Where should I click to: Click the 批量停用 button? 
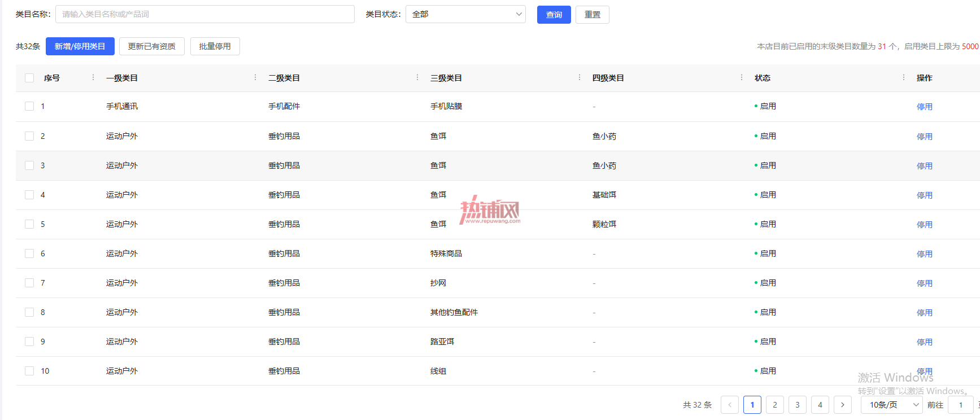click(215, 46)
